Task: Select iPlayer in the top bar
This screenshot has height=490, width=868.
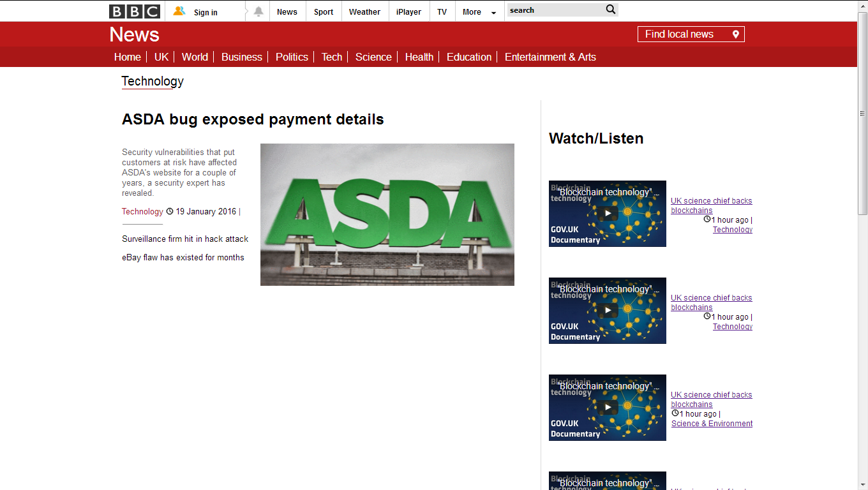Action: pos(408,12)
